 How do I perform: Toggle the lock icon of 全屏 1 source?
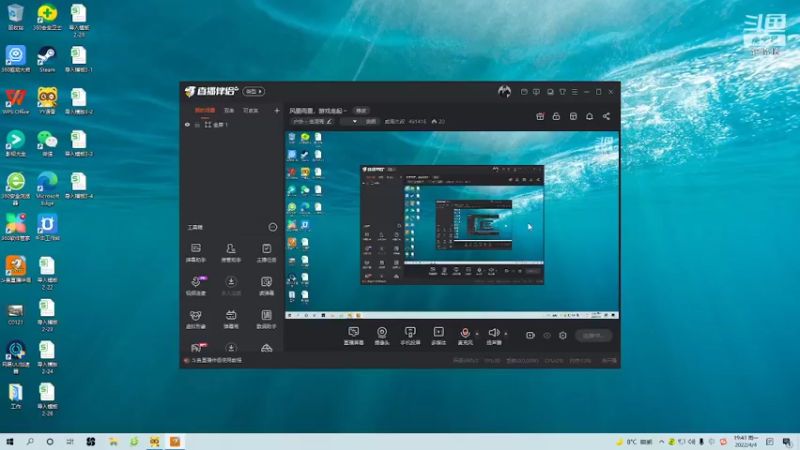point(197,124)
